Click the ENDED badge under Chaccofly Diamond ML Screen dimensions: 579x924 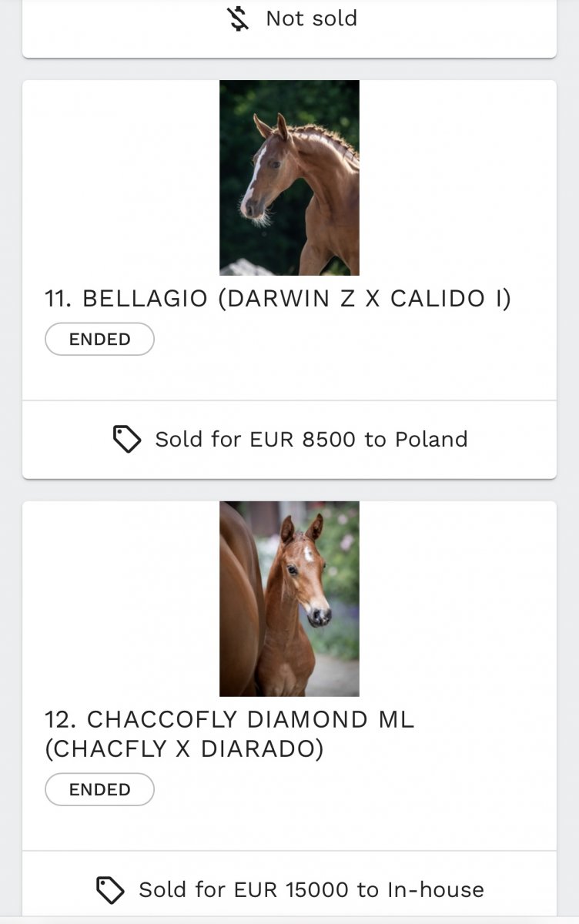pos(99,790)
